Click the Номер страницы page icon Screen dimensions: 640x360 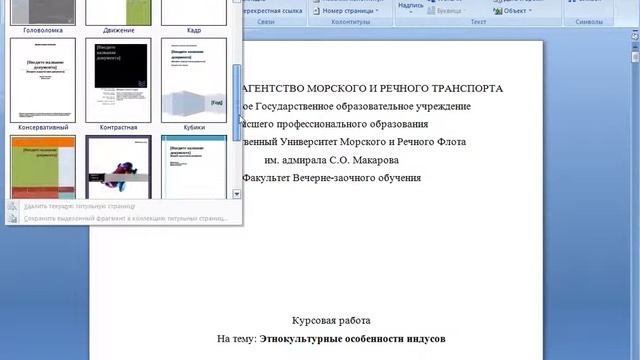pyautogui.click(x=316, y=11)
